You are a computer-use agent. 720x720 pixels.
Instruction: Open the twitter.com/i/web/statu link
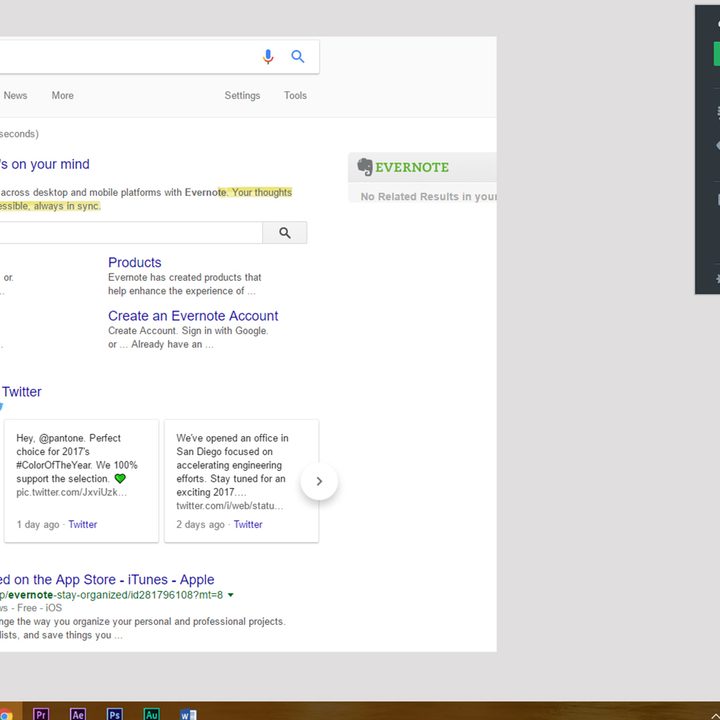230,506
